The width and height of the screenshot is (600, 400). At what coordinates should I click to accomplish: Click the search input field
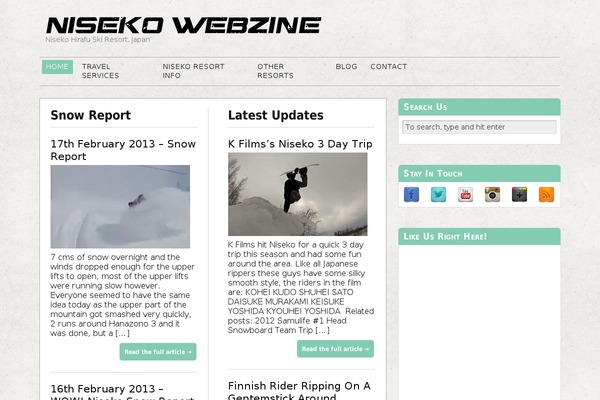479,127
